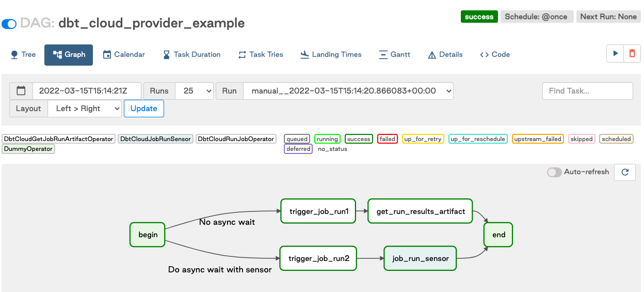Click the Find Task search field
Image resolution: width=644 pixels, height=292 pixels.
[587, 91]
